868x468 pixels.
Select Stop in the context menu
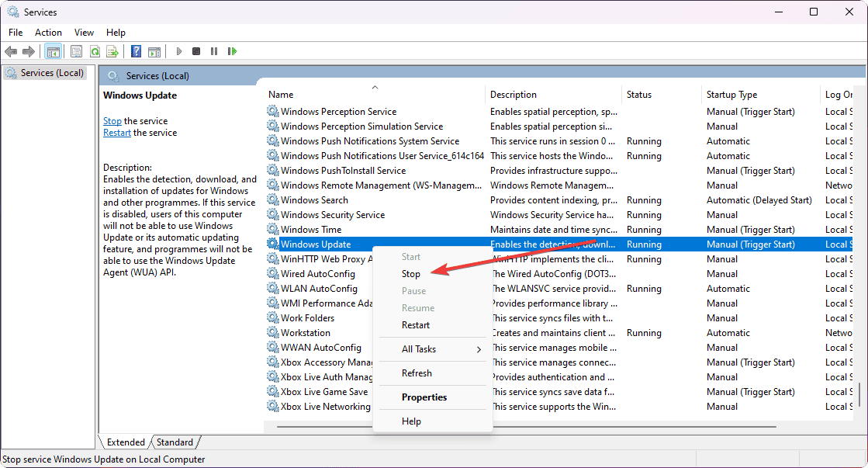[x=411, y=273]
